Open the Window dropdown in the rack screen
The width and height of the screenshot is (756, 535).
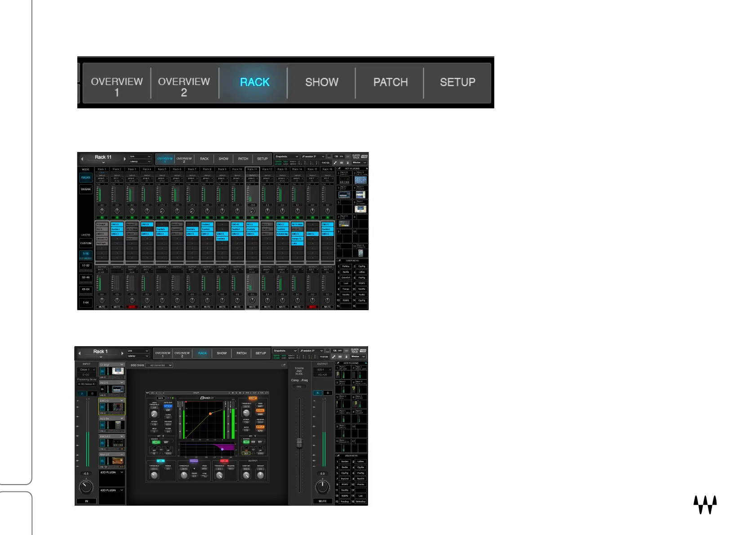point(359,357)
